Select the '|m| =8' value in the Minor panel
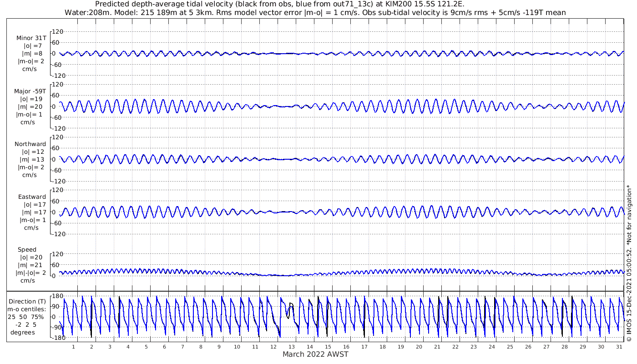Viewport: 637px width, 364px height. 33,54
